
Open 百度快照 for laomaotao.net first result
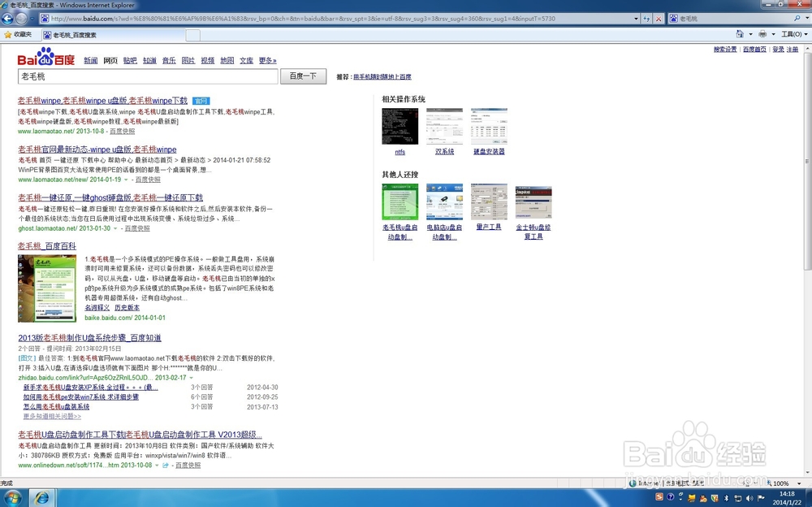[123, 132]
